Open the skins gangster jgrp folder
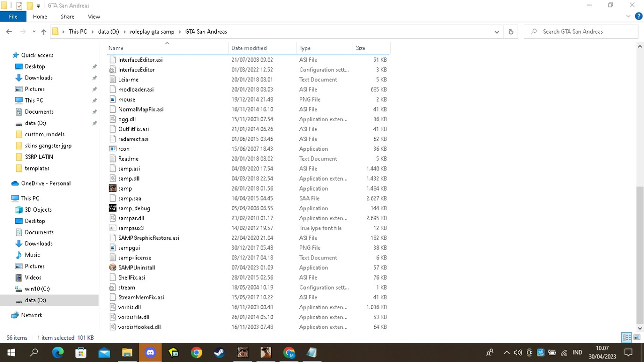The image size is (644, 362). click(x=48, y=146)
